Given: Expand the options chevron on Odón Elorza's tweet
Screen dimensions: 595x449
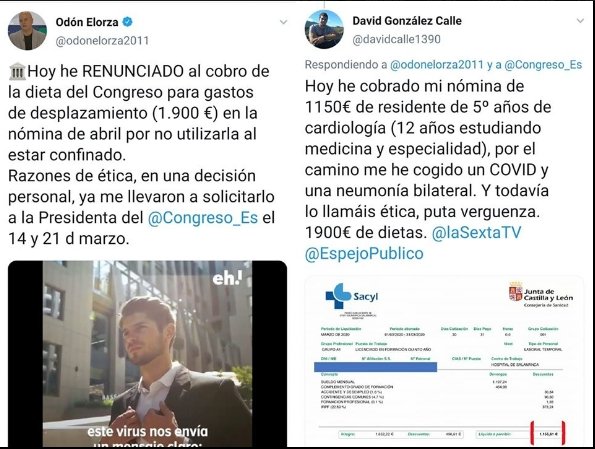Looking at the screenshot, I should pyautogui.click(x=283, y=22).
